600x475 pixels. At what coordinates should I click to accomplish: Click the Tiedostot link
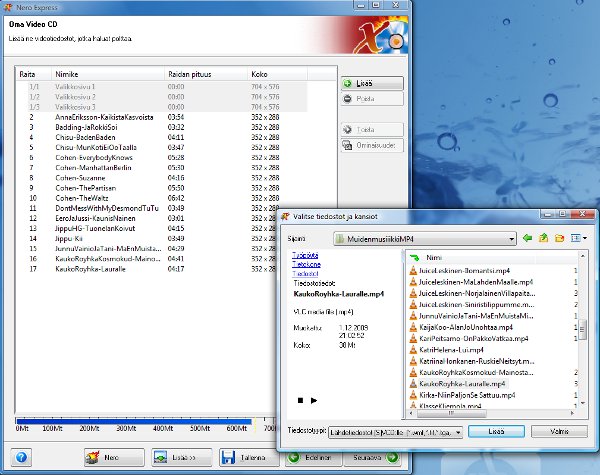[x=305, y=273]
